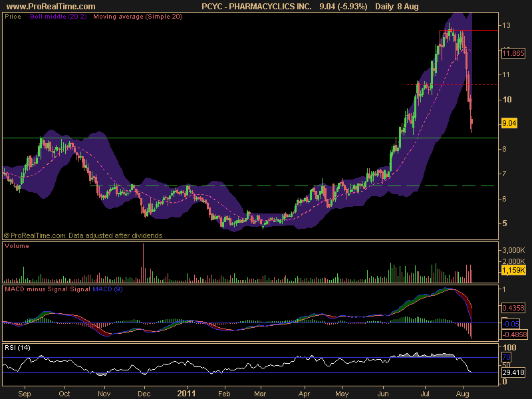Click the -0.4858 MACD value tag
The height and width of the screenshot is (399, 532).
click(x=514, y=334)
